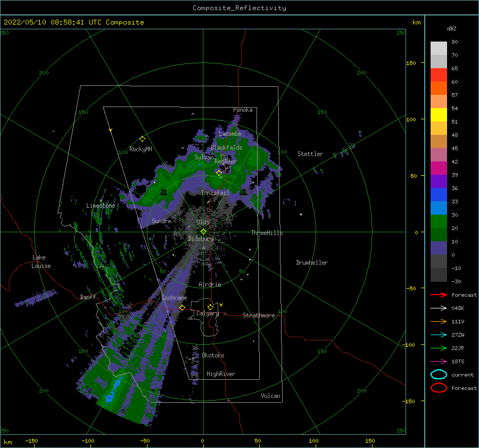The width and height of the screenshot is (479, 448).
Task: Click the yellow diamond marker above Calgary
Action: tap(210, 307)
